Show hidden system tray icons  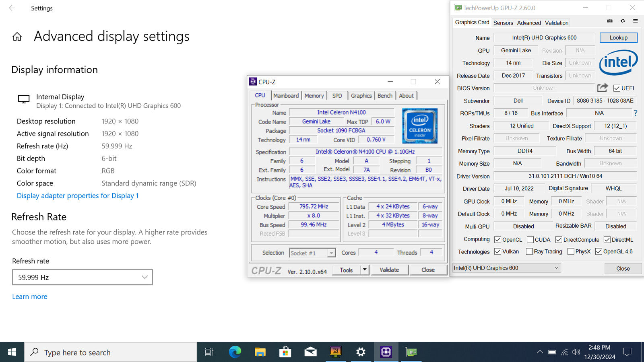coord(540,352)
